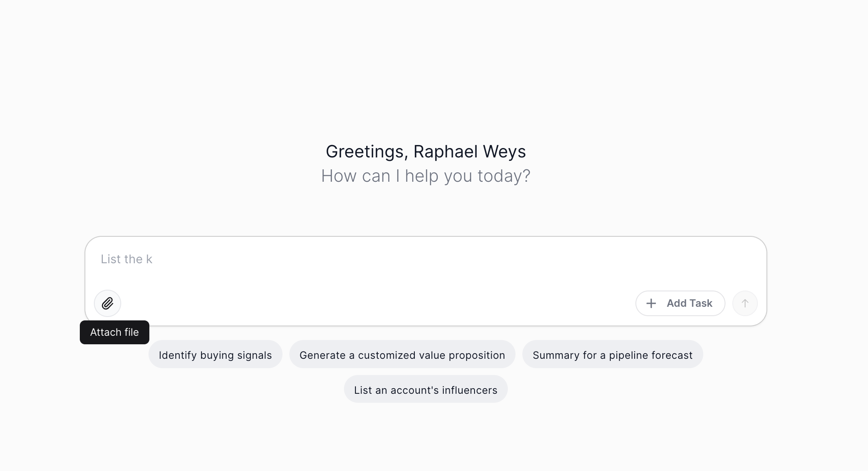Click the name Raphael Weys in greeting

(469, 151)
